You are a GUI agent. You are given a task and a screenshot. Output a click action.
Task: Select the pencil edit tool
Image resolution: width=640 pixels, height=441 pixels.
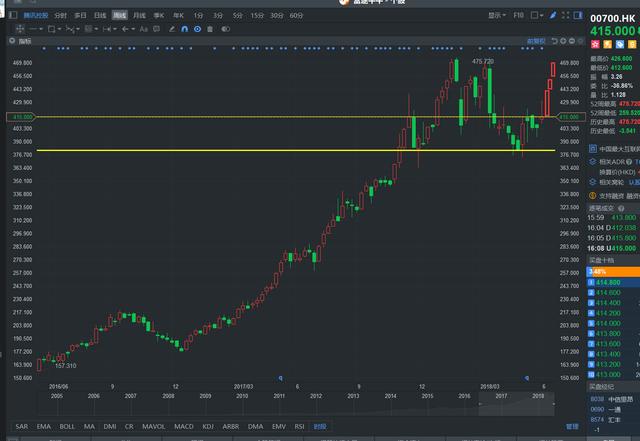(x=172, y=29)
